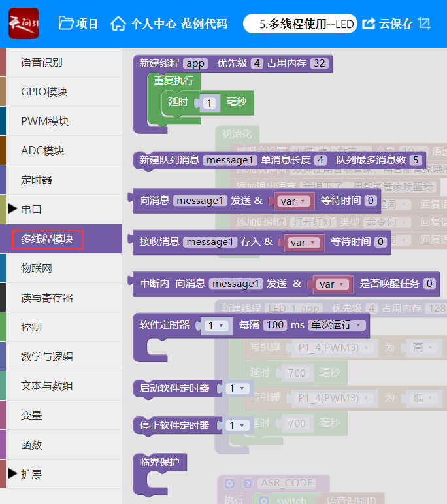Click the crop-like icon after 云保存

[x=425, y=24]
